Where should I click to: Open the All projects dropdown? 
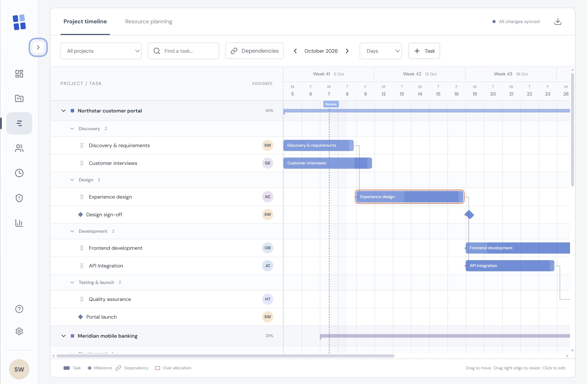pyautogui.click(x=101, y=51)
